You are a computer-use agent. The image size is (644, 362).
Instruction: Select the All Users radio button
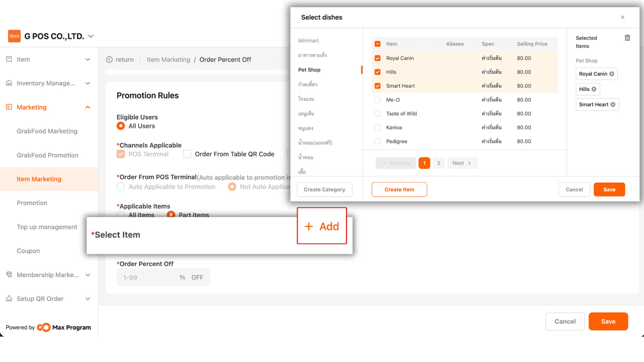(x=121, y=126)
